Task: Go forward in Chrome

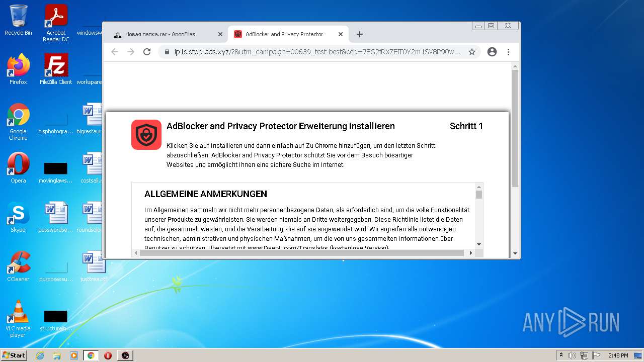Action: click(x=131, y=52)
